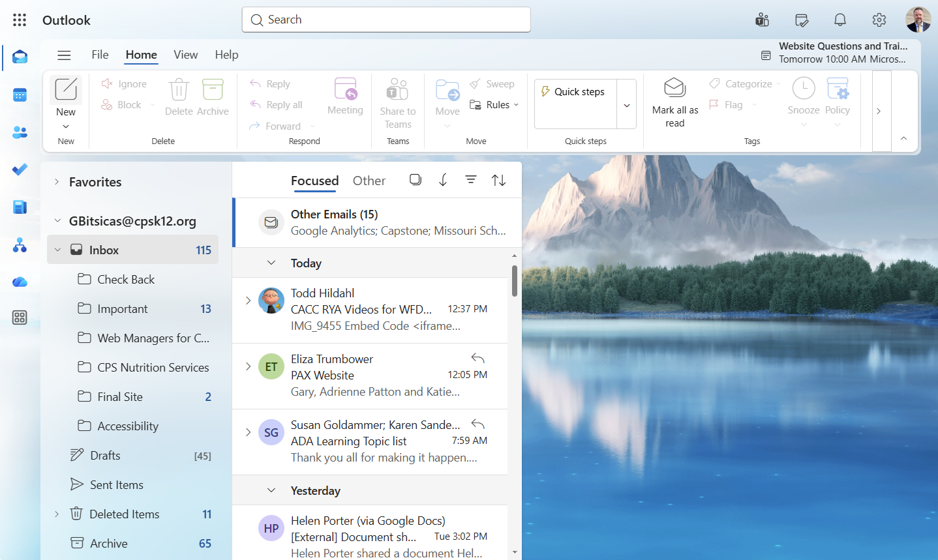This screenshot has width=938, height=560.
Task: Collapse the Yesterday group
Action: click(271, 490)
